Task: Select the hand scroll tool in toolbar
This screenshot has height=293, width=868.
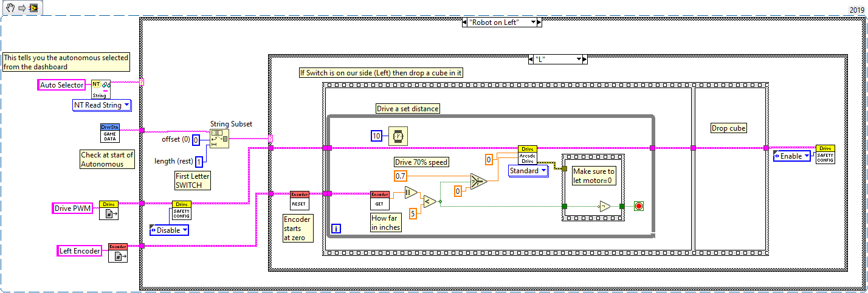Action: pyautogui.click(x=9, y=7)
